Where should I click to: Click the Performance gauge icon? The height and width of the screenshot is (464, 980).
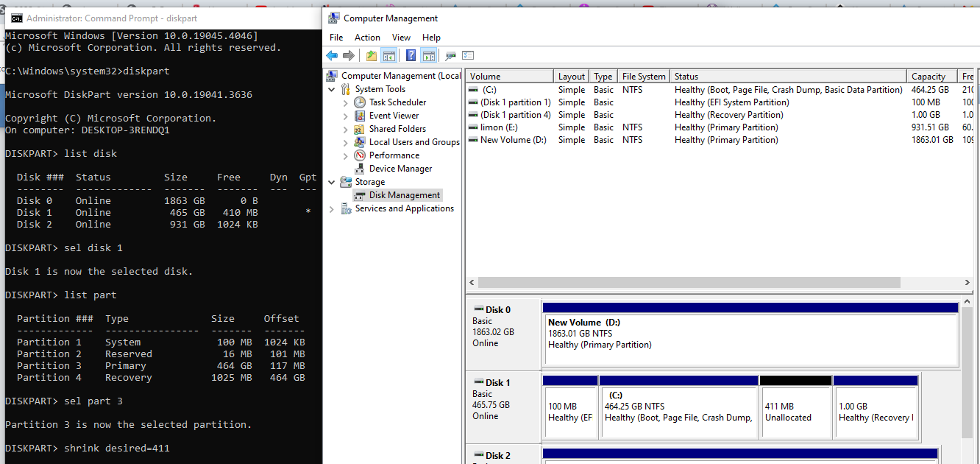[360, 155]
